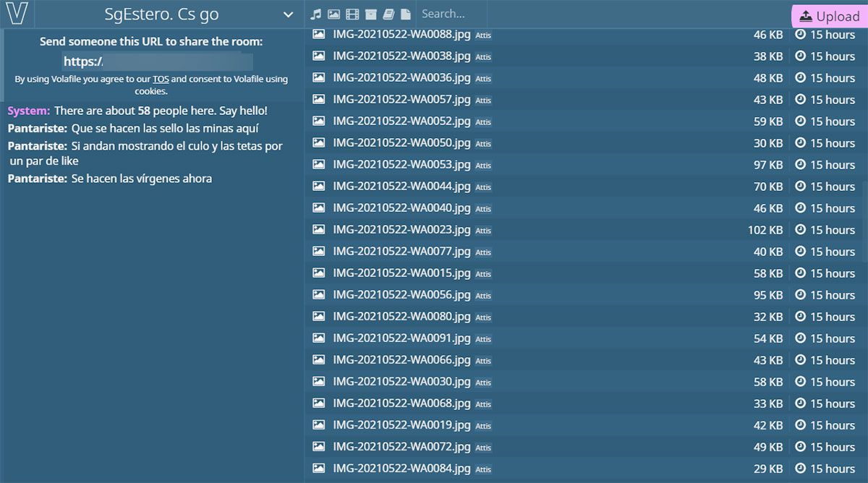Click image icon beside IMG-20210522-WA0023.jpg
Screen dimensions: 868x483
(318, 230)
